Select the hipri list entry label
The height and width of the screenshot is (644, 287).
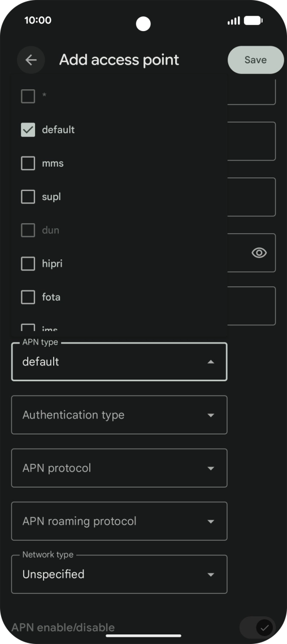52,264
